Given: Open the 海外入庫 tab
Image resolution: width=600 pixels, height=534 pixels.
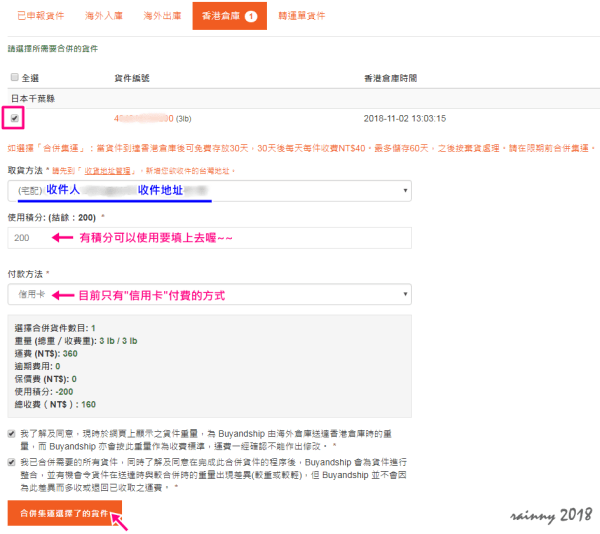Looking at the screenshot, I should click(103, 17).
